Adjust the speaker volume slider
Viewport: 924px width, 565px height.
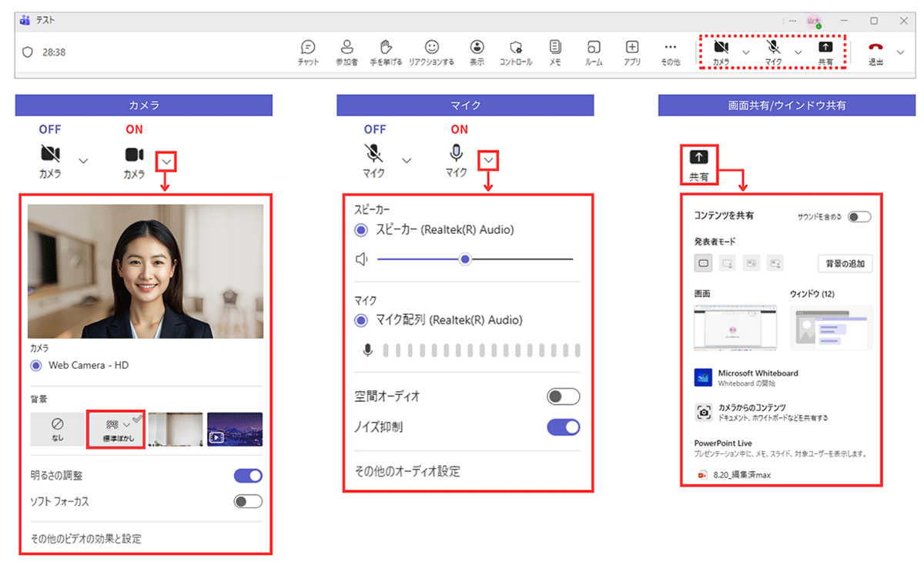464,260
